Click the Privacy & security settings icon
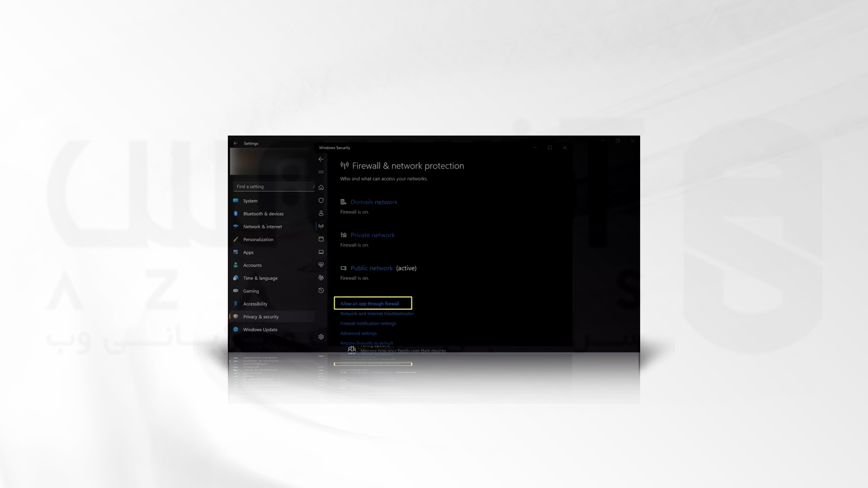Image resolution: width=868 pixels, height=488 pixels. 236,316
